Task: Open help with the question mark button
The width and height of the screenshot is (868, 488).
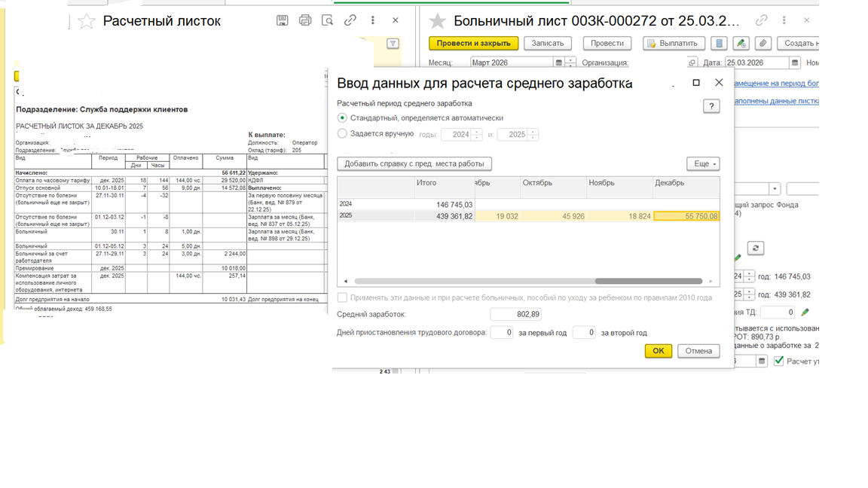Action: (711, 106)
